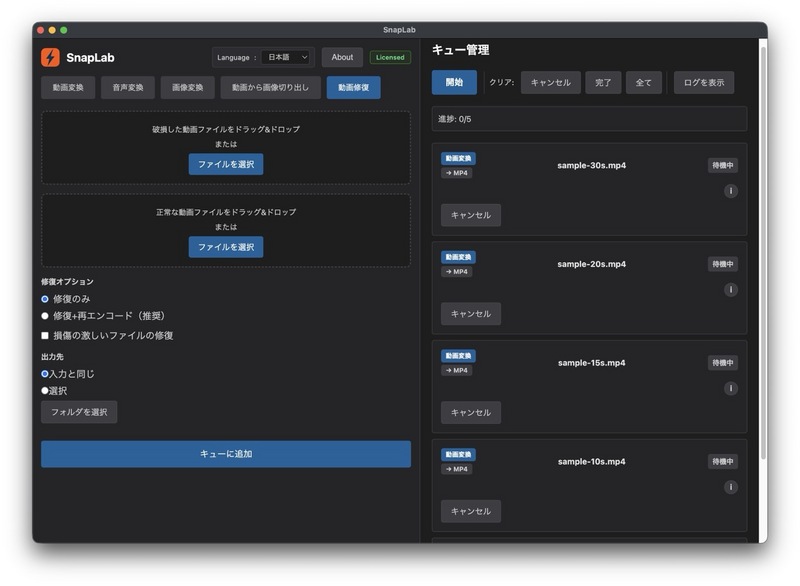
Task: Show info for sample-10s.mp4 item
Action: tap(730, 487)
